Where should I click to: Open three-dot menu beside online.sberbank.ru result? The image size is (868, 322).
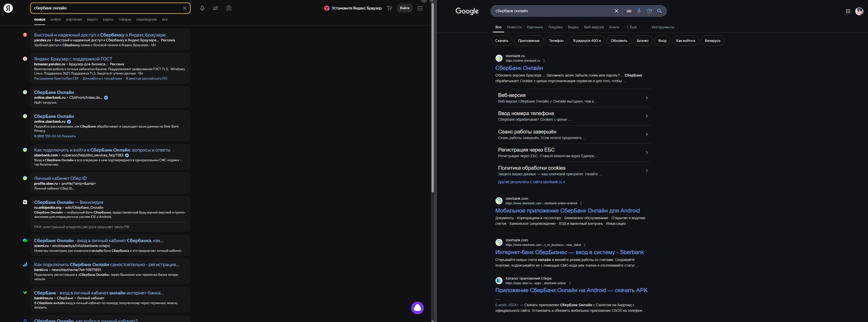pyautogui.click(x=544, y=61)
